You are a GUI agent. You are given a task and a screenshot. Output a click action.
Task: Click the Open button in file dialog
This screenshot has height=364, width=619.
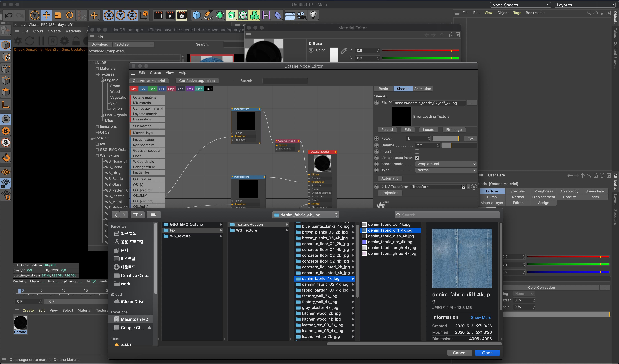[x=487, y=353]
